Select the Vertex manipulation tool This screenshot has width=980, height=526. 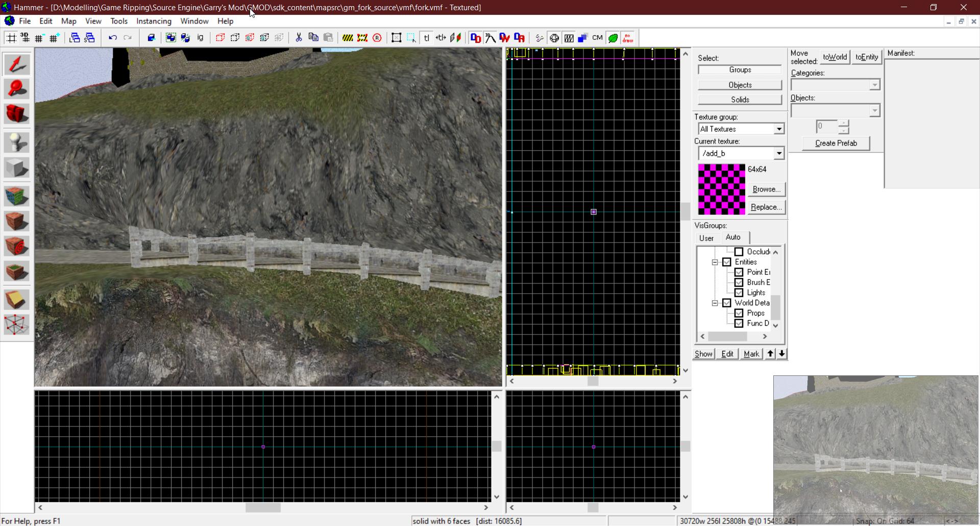click(17, 325)
